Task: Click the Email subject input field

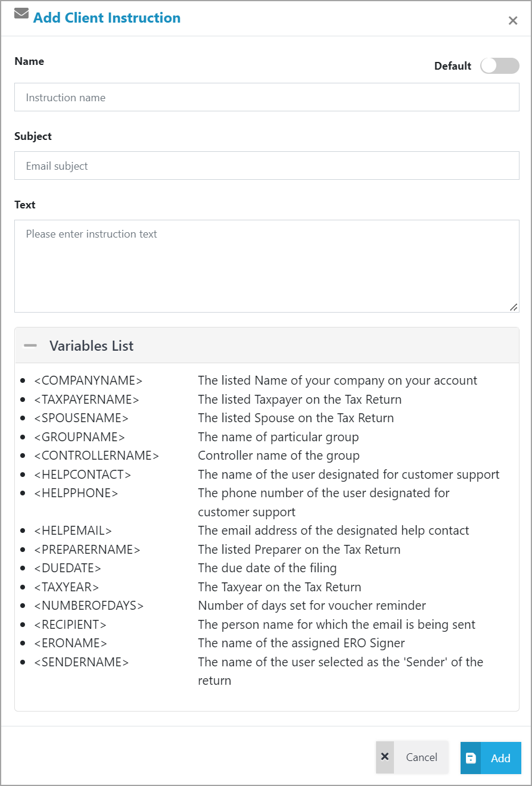Action: [267, 166]
